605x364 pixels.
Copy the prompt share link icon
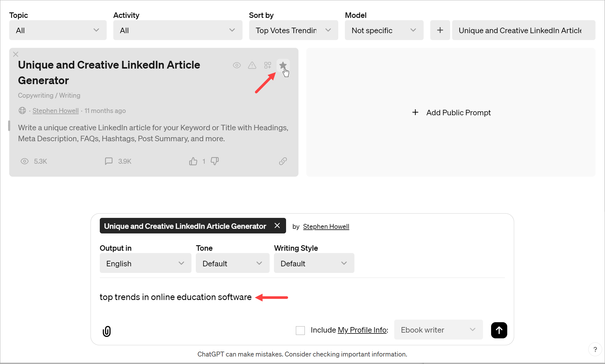[283, 161]
